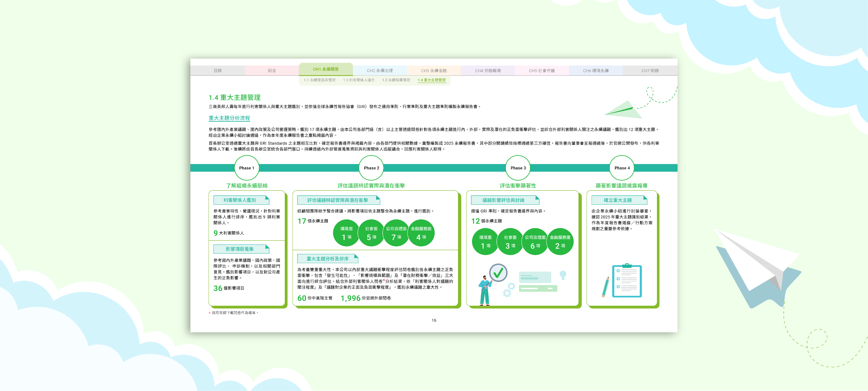Image resolution: width=868 pixels, height=391 pixels.
Task: Open sub-section 1.2 利害關係人議合
Action: (x=358, y=80)
